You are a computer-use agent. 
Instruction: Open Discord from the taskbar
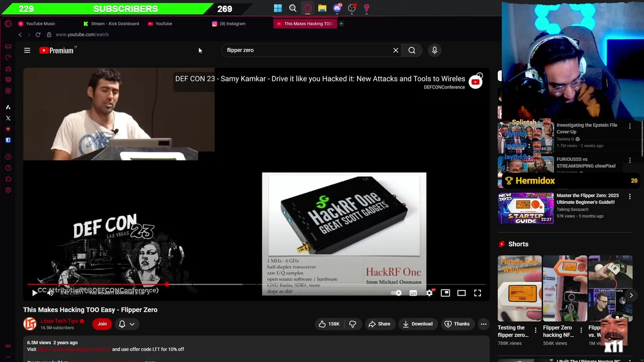(337, 8)
